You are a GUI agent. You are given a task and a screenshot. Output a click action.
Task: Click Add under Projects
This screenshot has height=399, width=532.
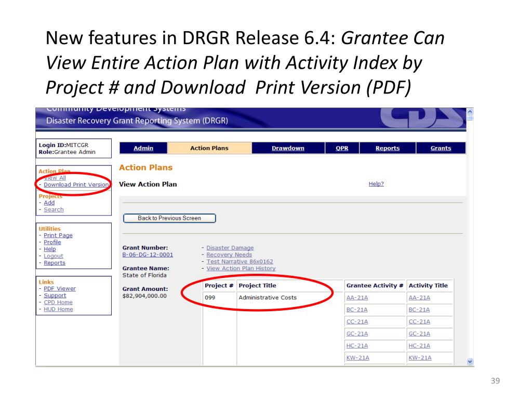(49, 203)
